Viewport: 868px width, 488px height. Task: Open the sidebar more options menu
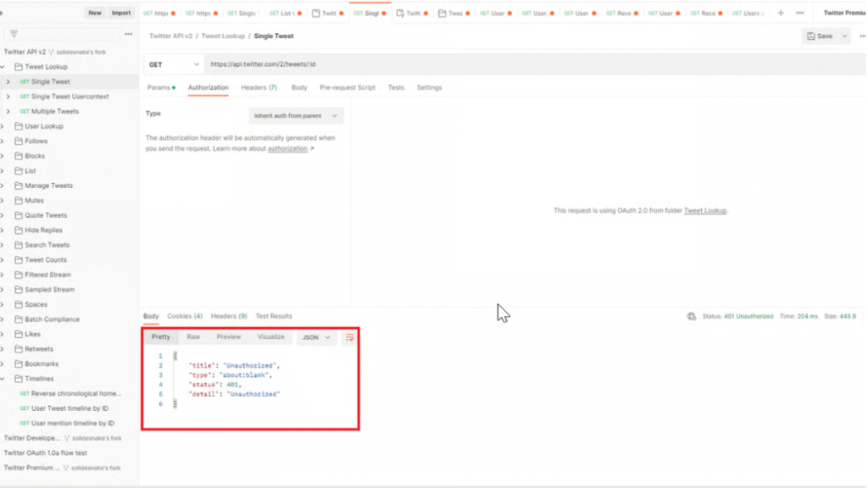pyautogui.click(x=129, y=34)
